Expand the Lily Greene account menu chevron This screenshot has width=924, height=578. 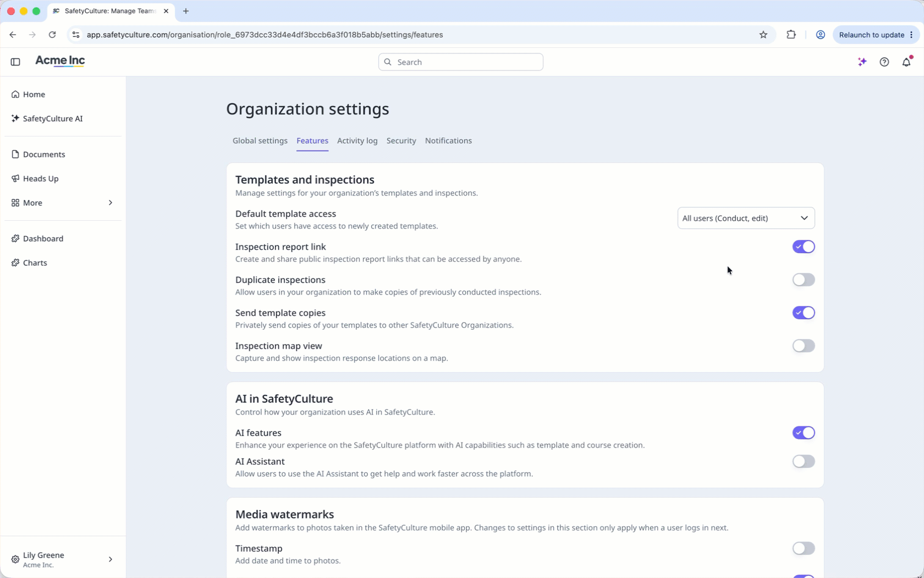pos(111,559)
